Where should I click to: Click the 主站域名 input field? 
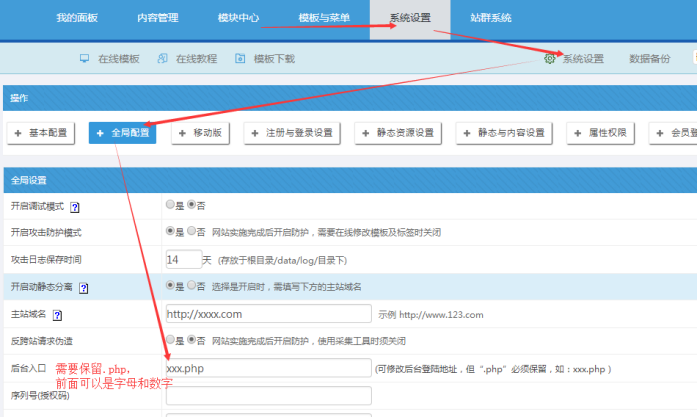(x=267, y=314)
